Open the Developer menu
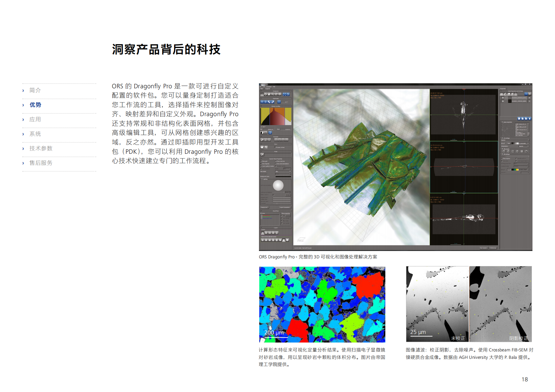555x392 pixels. pyautogui.click(x=269, y=87)
